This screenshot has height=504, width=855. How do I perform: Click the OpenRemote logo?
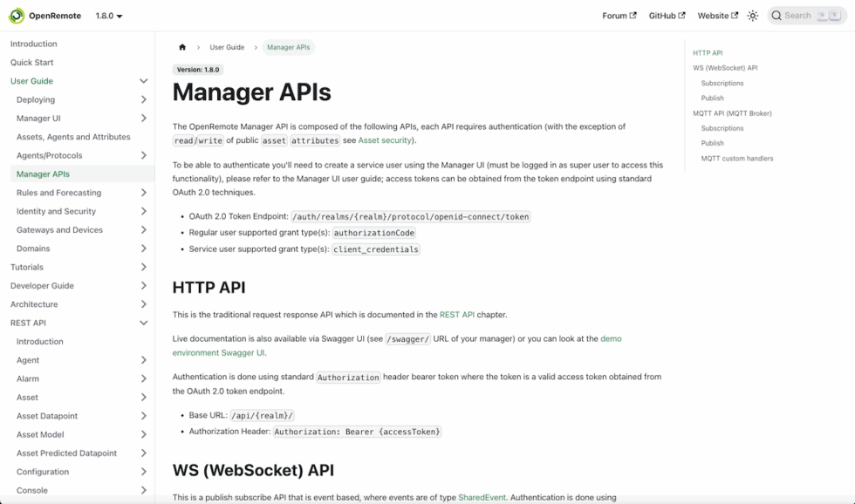coord(17,15)
